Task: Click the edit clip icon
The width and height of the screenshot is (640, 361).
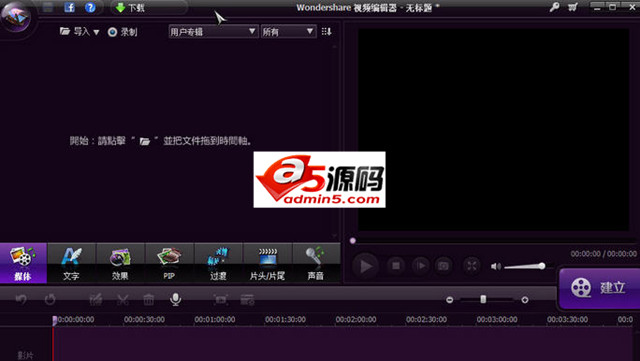Action: point(96,299)
